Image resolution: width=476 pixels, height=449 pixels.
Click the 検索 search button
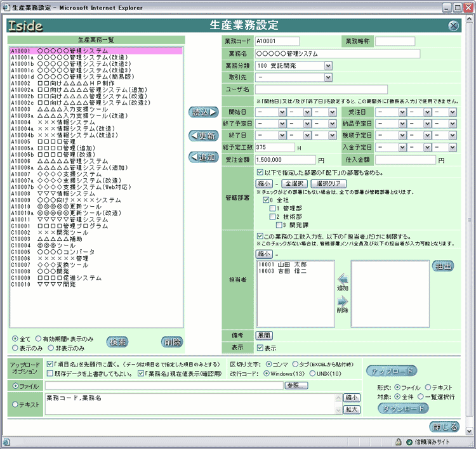point(117,342)
